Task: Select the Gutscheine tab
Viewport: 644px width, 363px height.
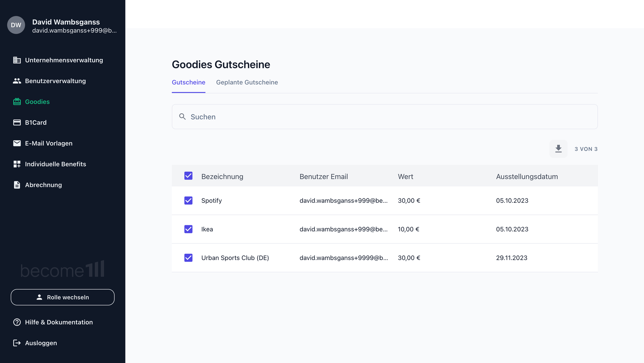Action: point(189,82)
